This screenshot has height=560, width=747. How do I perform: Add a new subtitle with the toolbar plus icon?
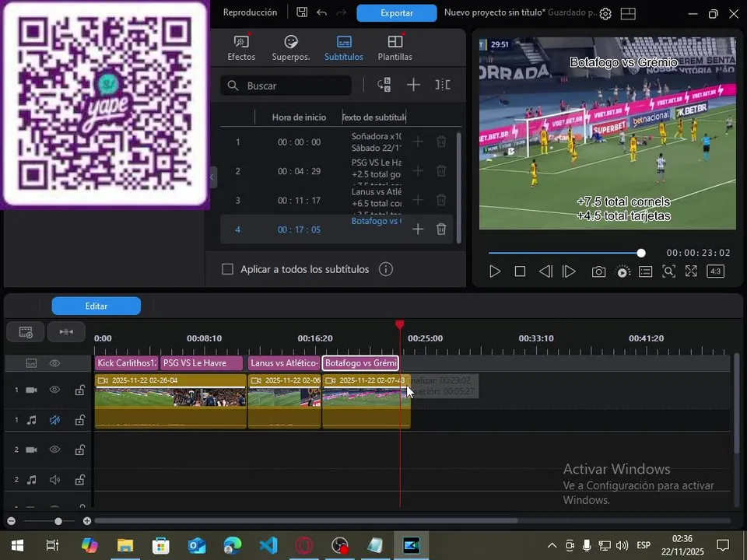(413, 86)
